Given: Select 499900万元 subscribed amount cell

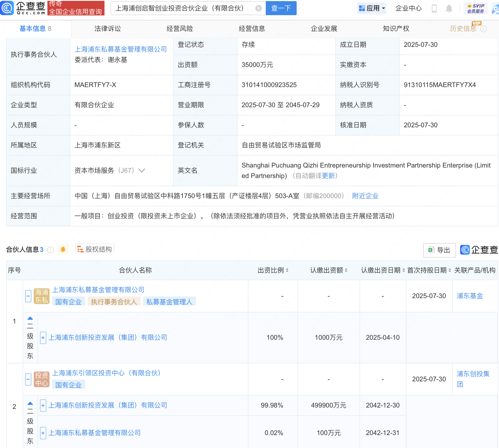Looking at the screenshot, I should 328,405.
